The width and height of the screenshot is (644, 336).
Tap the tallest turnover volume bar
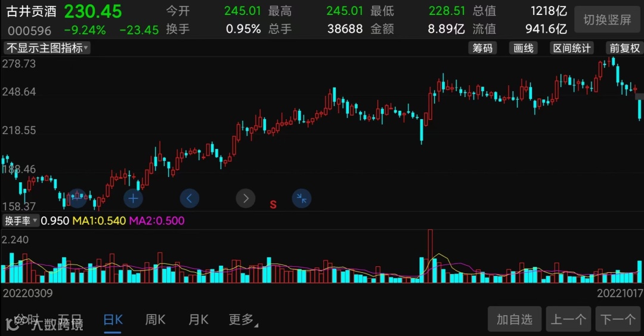(430, 256)
